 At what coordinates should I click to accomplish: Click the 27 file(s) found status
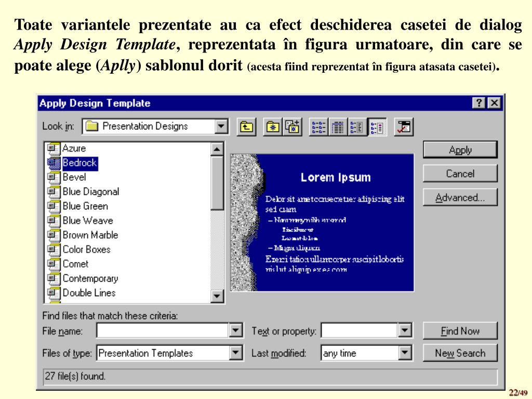pyautogui.click(x=75, y=376)
